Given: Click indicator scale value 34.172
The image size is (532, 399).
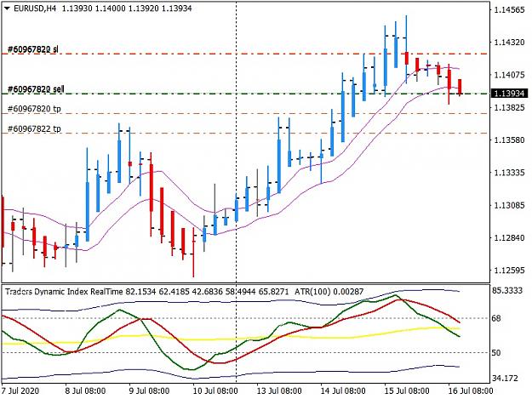Looking at the screenshot, I should 506,378.
